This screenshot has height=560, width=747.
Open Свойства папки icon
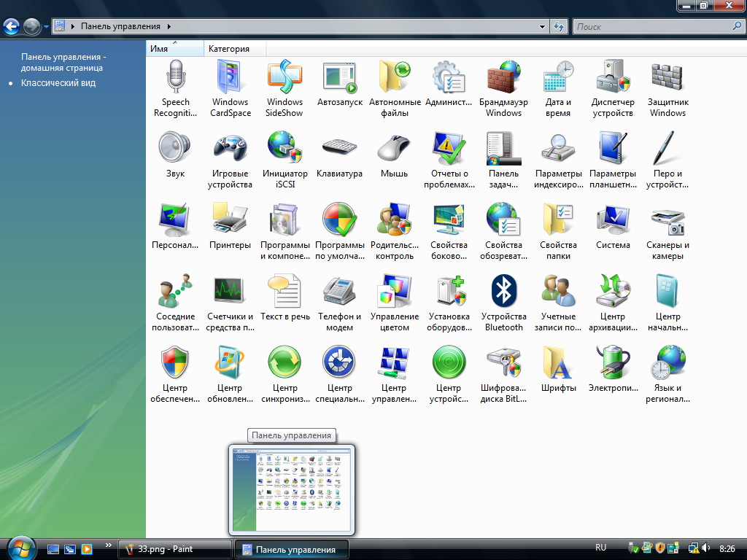(558, 219)
